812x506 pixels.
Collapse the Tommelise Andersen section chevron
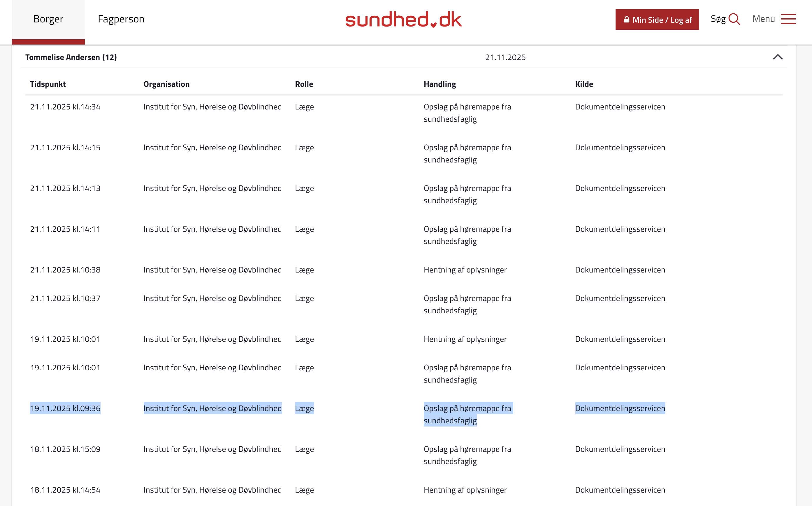coord(778,57)
